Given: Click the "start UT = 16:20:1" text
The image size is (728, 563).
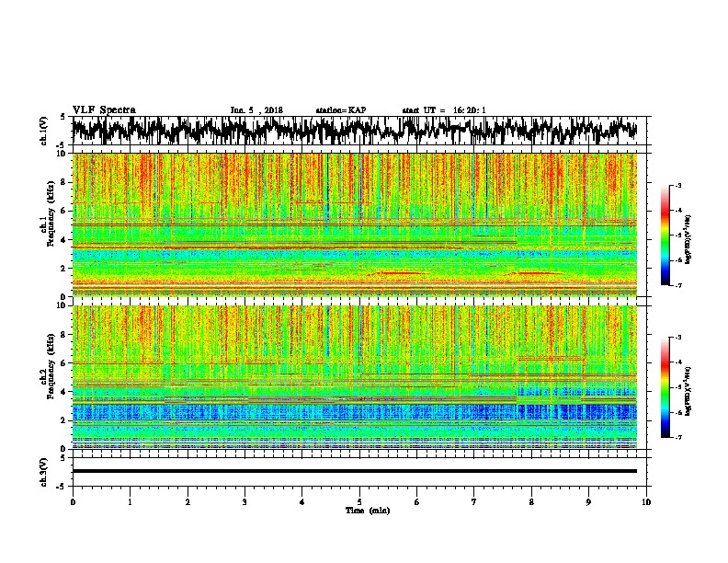Looking at the screenshot, I should pos(444,110).
